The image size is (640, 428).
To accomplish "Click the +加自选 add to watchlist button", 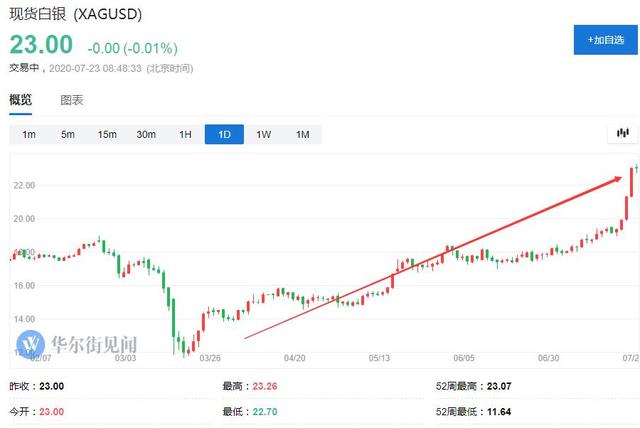I will click(606, 40).
